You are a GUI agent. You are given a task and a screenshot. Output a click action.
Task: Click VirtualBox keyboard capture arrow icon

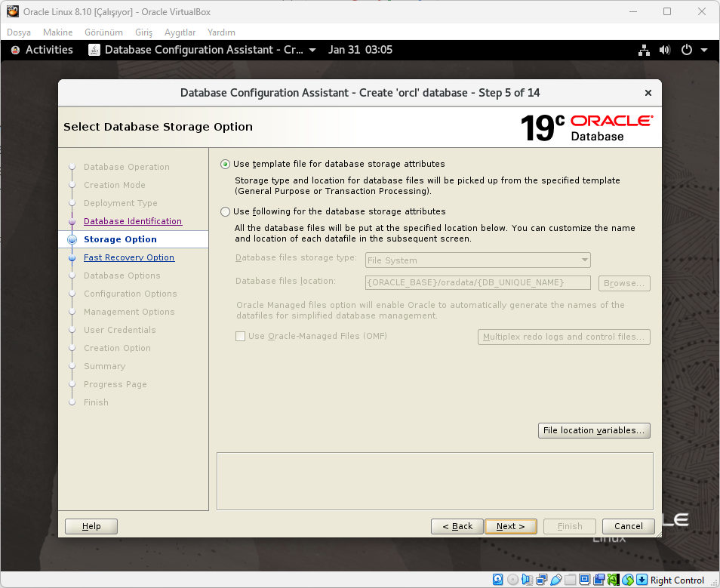click(x=642, y=580)
